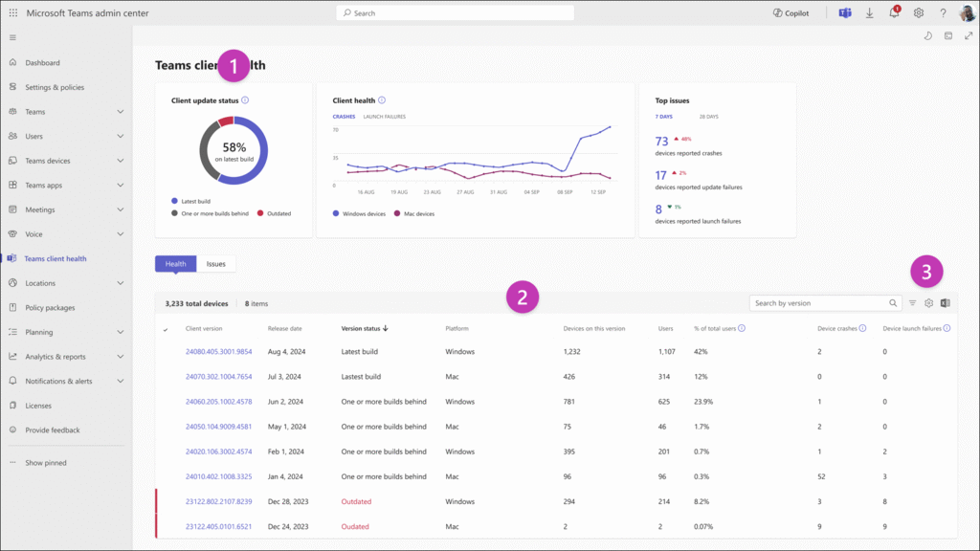Expand the Analytics & reports section

(120, 357)
